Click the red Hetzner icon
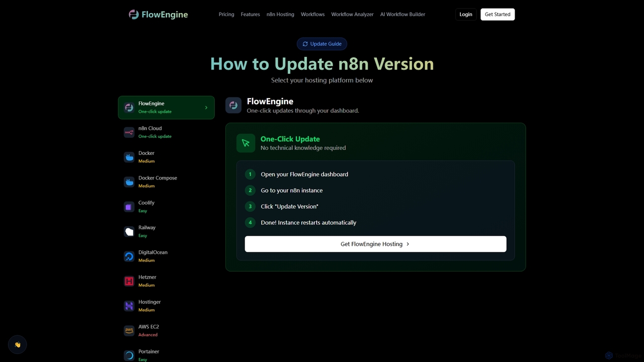 pos(129,281)
